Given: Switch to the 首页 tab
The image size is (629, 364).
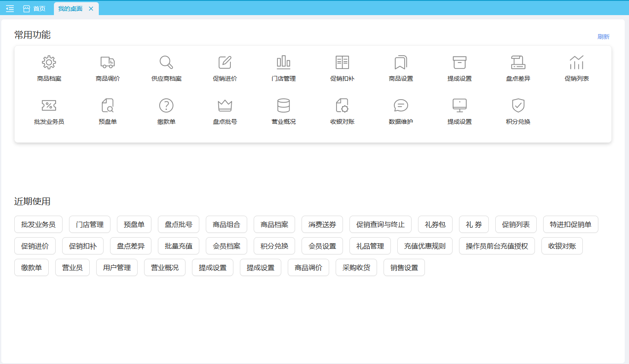Looking at the screenshot, I should 35,9.
